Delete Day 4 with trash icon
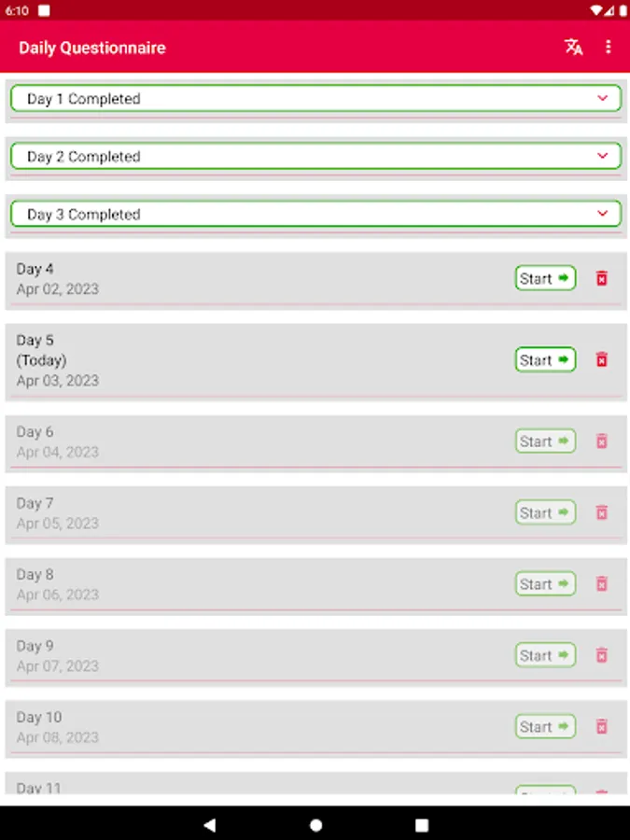630x840 pixels. coord(602,278)
